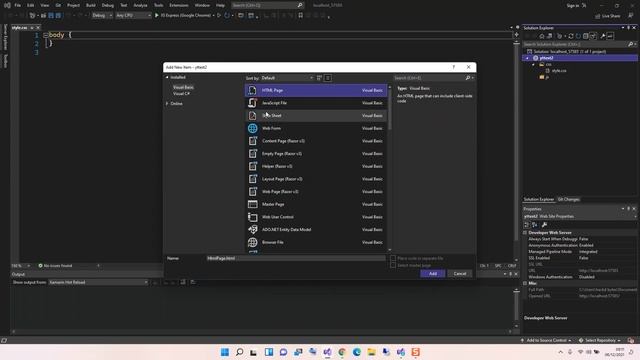Image resolution: width=640 pixels, height=360 pixels.
Task: Select Helper (Razor v3) template
Action: coord(316,166)
